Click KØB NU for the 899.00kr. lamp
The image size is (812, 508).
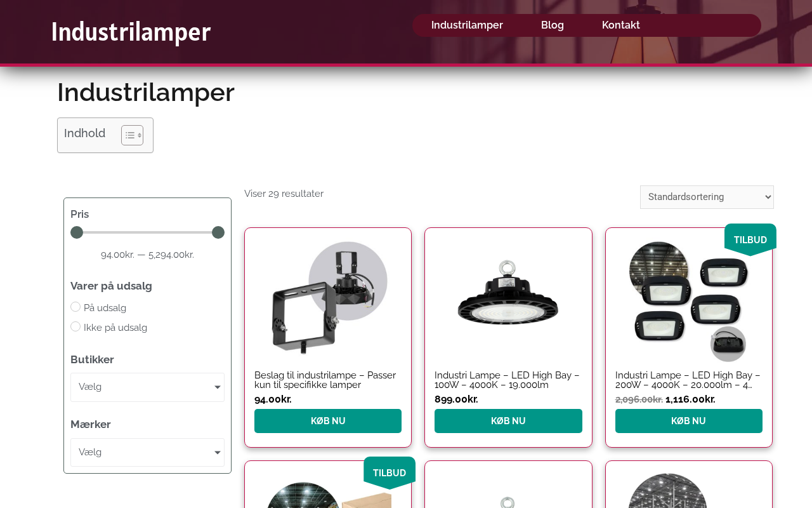508,421
